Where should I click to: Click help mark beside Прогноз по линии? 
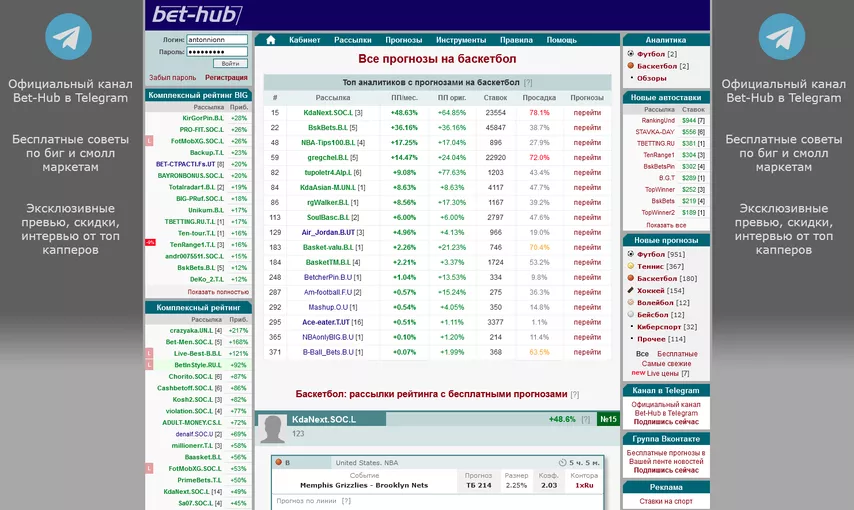(x=346, y=501)
